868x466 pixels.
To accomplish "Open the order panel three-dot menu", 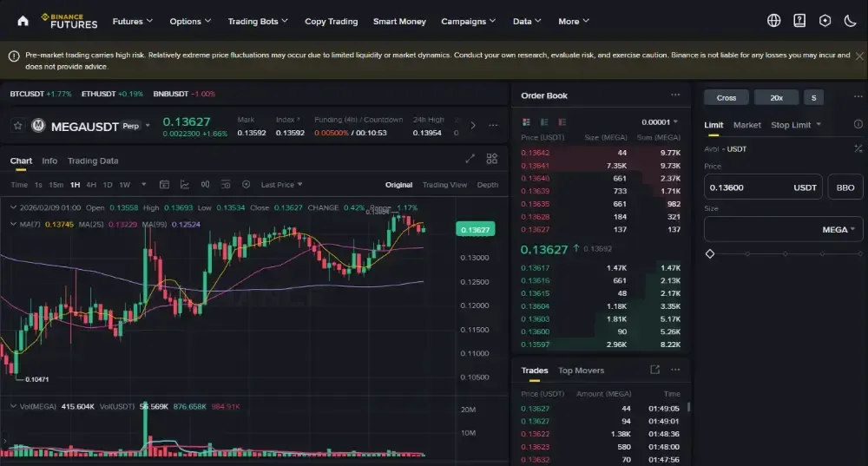I will tap(858, 97).
